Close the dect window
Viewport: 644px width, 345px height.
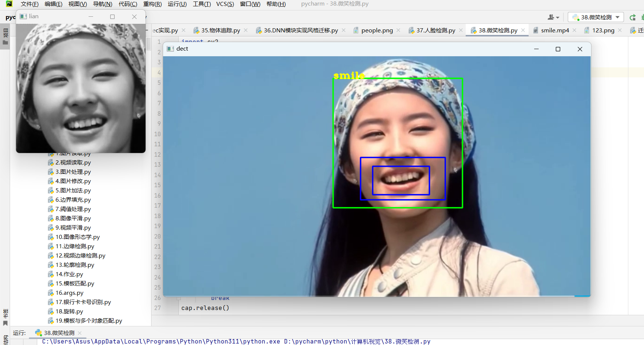580,49
